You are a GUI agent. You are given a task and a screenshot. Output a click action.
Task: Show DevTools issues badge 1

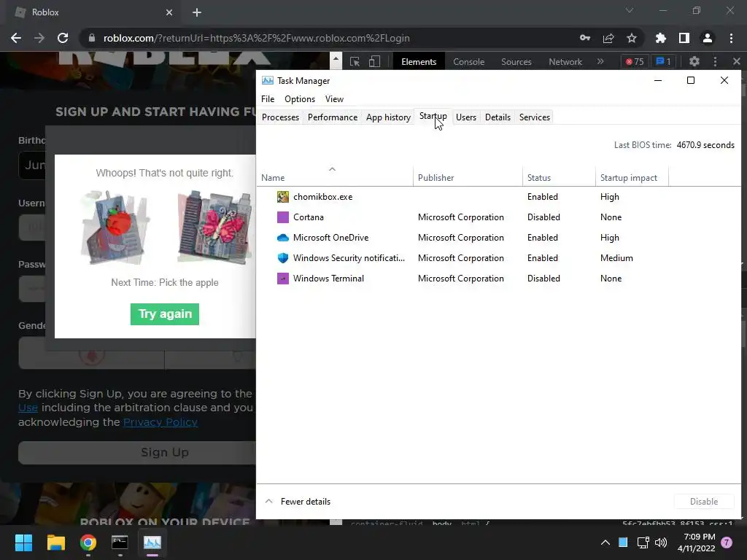pos(664,61)
